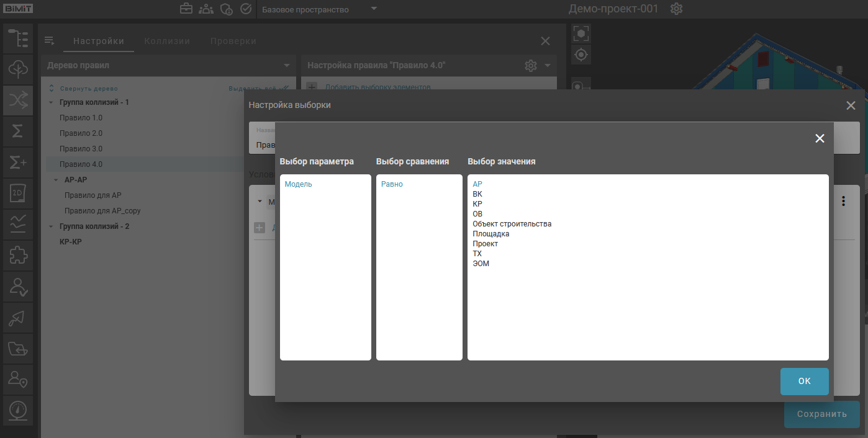Select Правило 2.0 in rules tree
The width and height of the screenshot is (868, 438).
click(81, 133)
